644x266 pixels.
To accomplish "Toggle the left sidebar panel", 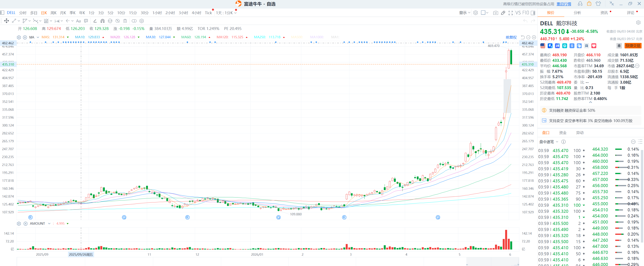I will [x=2, y=13].
